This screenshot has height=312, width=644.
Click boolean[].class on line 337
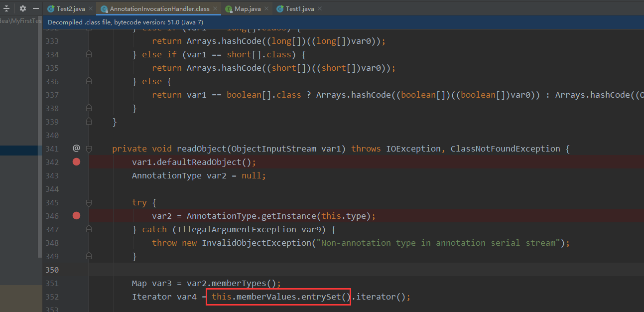(264, 95)
